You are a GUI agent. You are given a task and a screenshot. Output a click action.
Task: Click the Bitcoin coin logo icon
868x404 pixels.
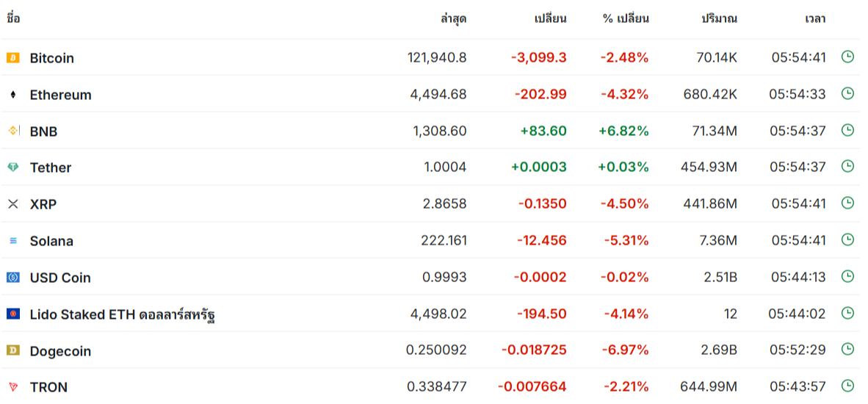12,57
